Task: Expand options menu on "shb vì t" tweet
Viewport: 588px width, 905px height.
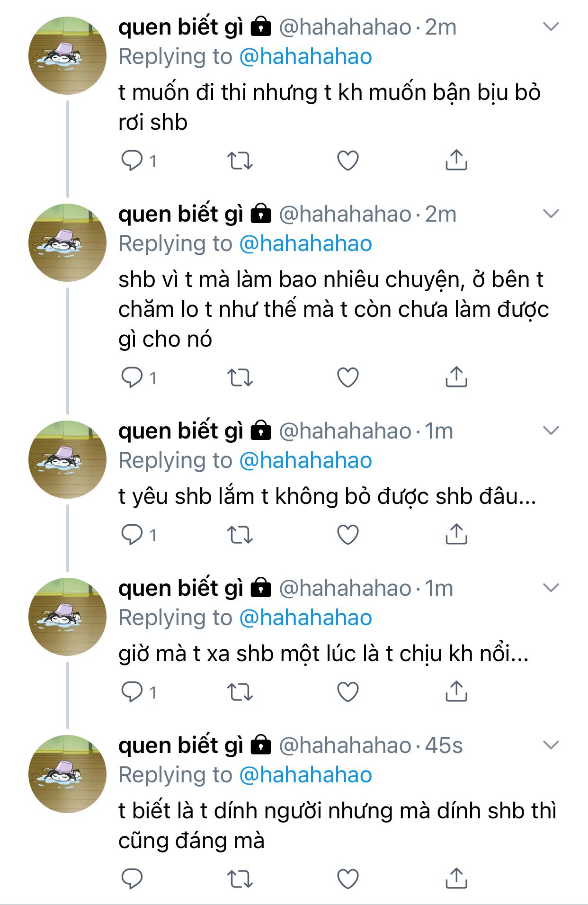Action: 551,214
